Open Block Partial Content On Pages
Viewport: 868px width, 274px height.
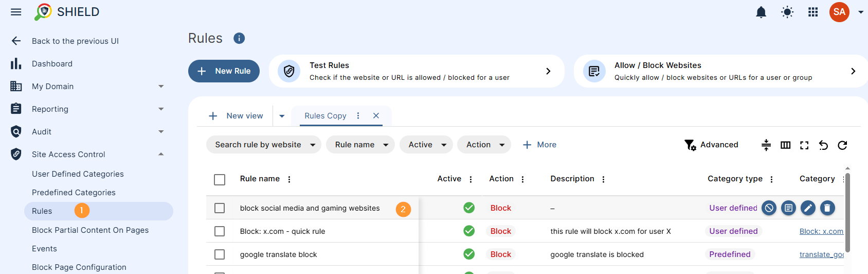tap(90, 230)
